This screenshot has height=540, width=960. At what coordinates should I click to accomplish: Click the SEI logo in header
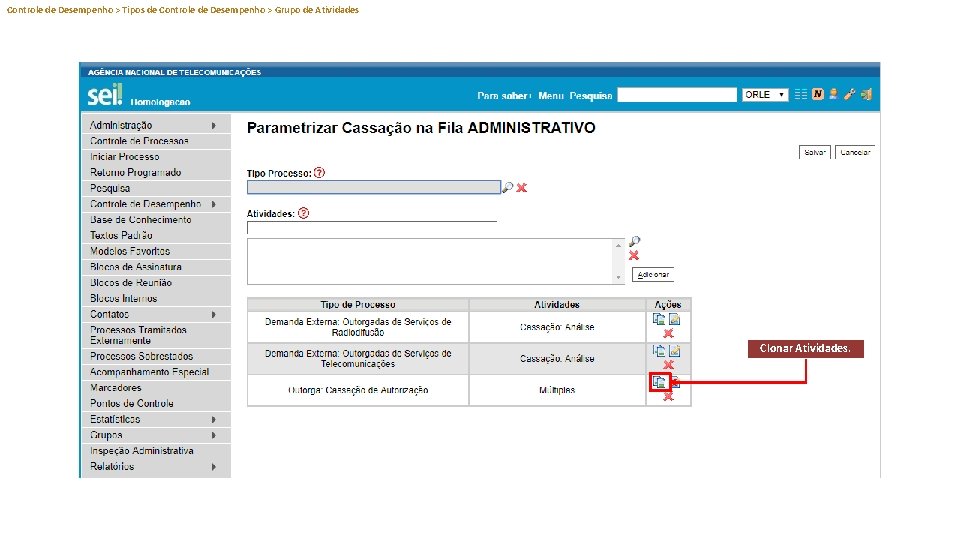point(105,95)
